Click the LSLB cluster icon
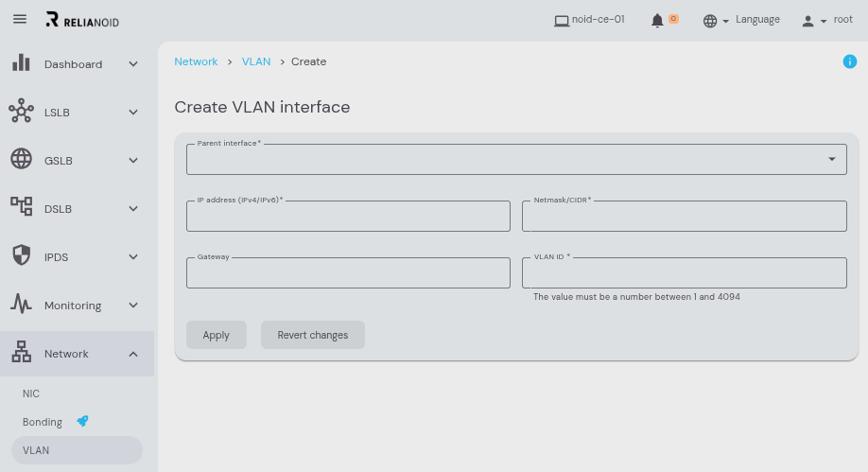This screenshot has width=868, height=472. pyautogui.click(x=21, y=111)
